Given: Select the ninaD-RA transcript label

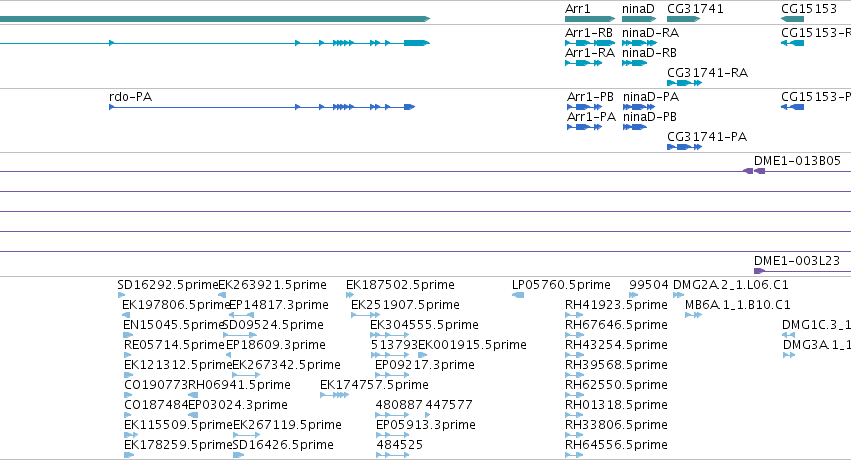Looking at the screenshot, I should (x=650, y=33).
